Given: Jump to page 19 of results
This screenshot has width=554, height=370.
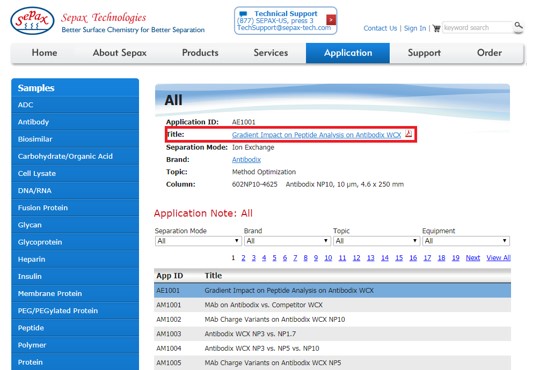Looking at the screenshot, I should 455,258.
